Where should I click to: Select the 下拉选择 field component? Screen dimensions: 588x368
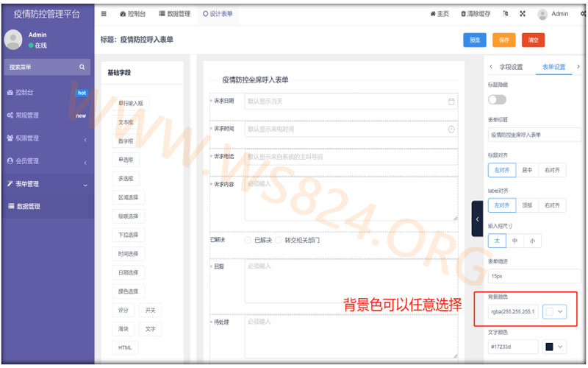click(x=128, y=235)
